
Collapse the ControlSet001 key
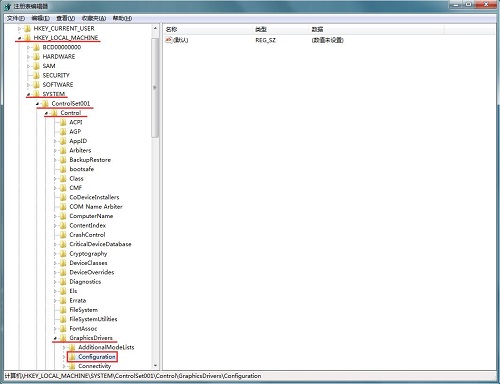[38, 104]
